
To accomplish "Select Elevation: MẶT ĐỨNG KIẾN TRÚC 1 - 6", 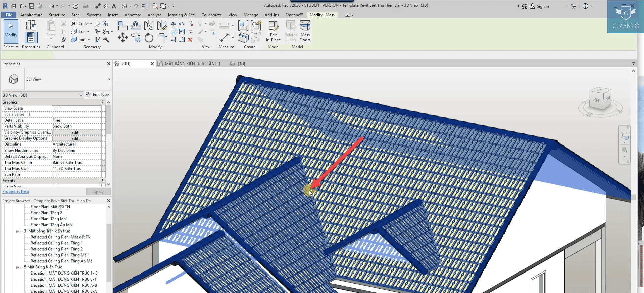I will (64, 274).
